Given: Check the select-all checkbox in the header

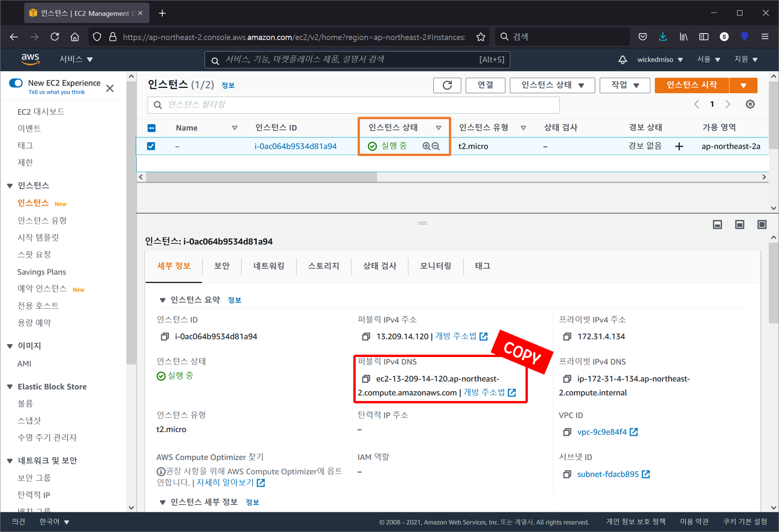Looking at the screenshot, I should coord(151,127).
